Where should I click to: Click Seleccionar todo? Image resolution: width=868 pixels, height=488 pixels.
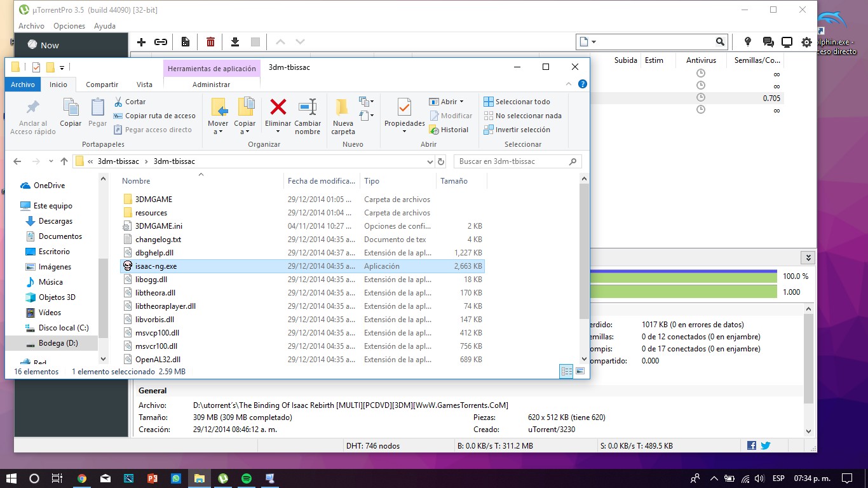tap(517, 102)
